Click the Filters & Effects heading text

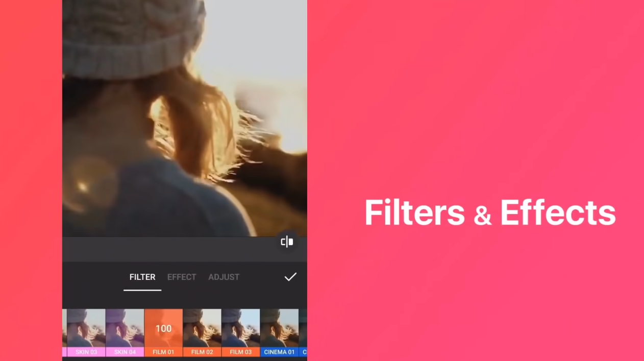tap(489, 212)
